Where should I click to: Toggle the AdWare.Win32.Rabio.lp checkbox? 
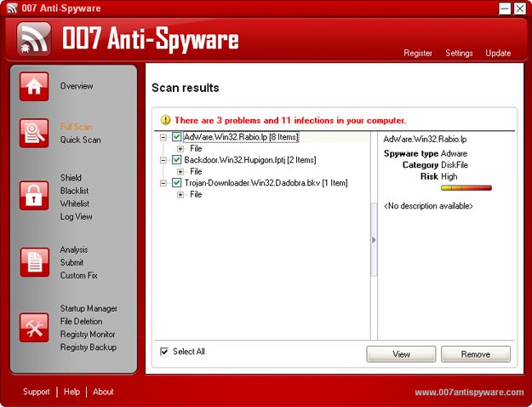click(x=176, y=137)
